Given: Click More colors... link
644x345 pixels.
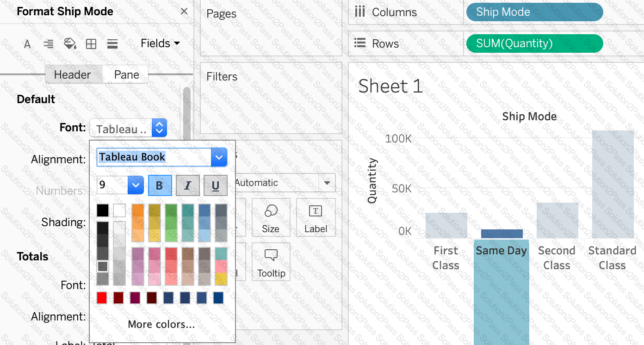Looking at the screenshot, I should [x=161, y=325].
